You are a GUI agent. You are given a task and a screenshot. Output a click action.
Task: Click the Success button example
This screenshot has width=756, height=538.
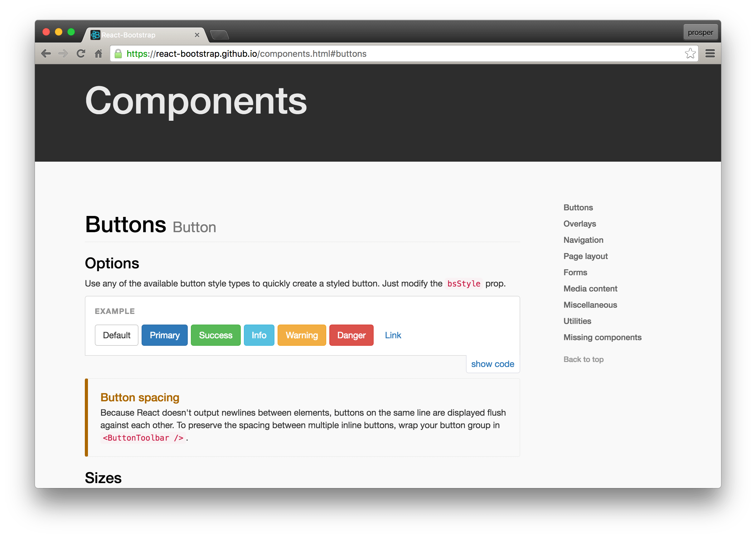[216, 335]
